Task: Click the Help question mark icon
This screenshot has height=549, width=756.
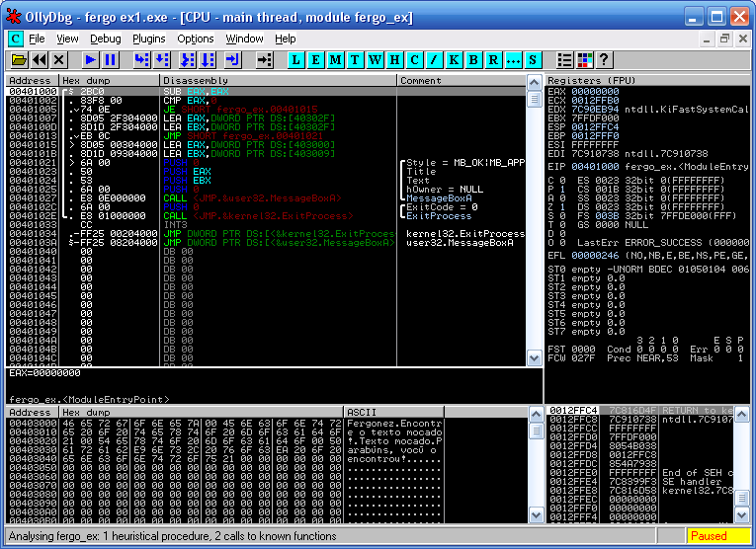Action: click(604, 60)
